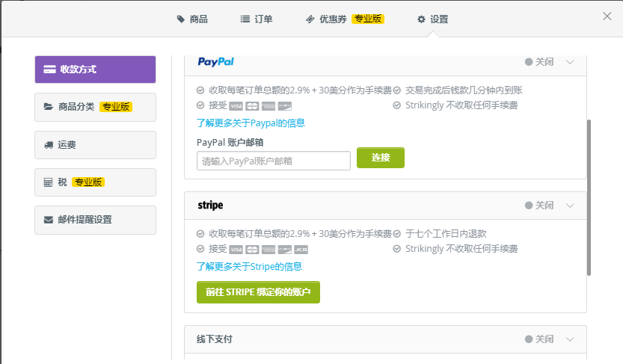Viewport: 623px width, 364px height.
Task: Click the 专业版 badge on 商品分类
Action: (x=116, y=107)
